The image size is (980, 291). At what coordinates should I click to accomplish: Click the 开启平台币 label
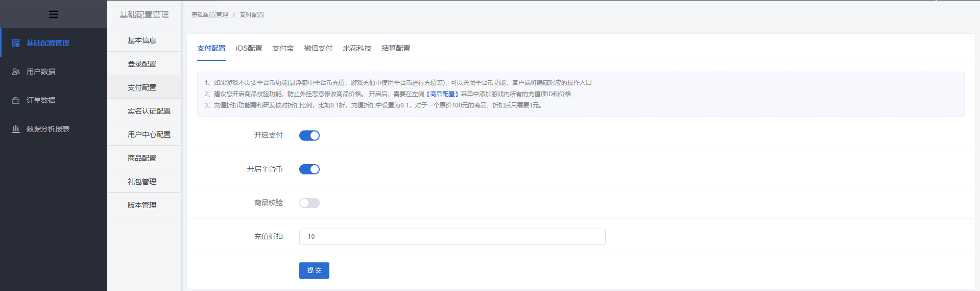[x=265, y=169]
